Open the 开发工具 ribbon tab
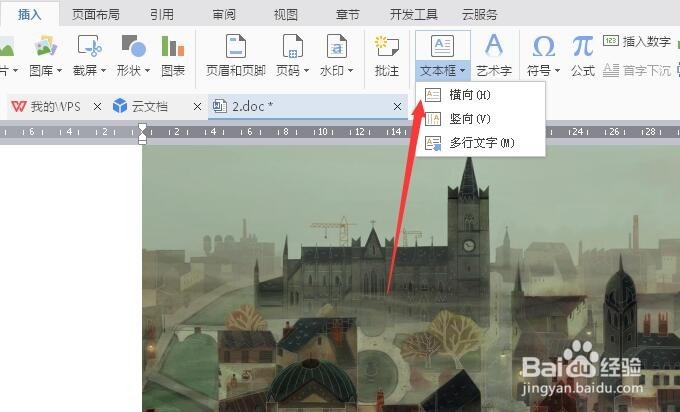The image size is (680, 412). (413, 15)
